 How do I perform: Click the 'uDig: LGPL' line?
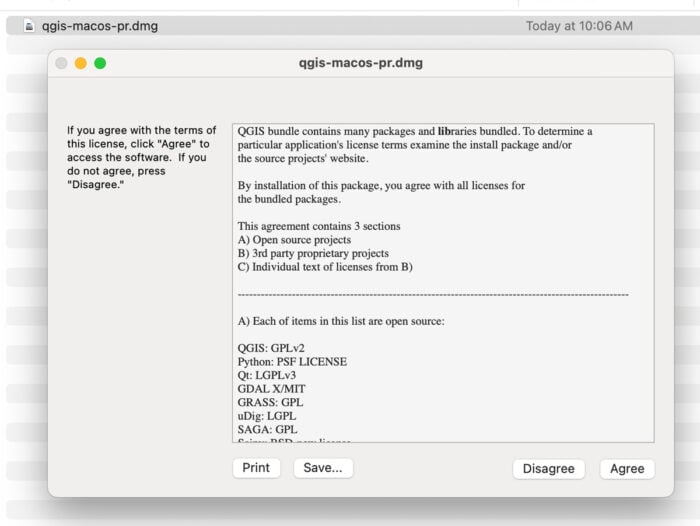(x=267, y=416)
